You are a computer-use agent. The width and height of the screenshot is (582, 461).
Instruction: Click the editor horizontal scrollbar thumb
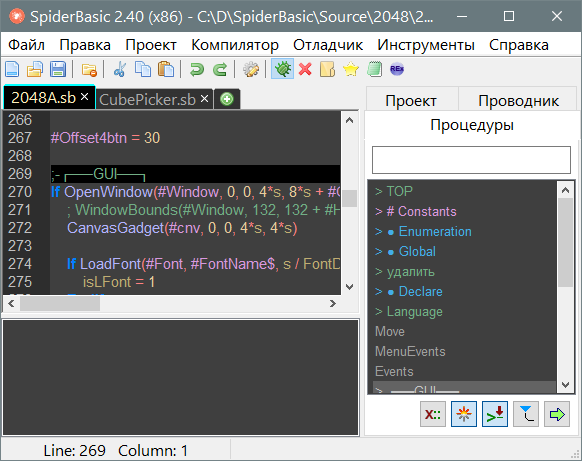coord(60,304)
